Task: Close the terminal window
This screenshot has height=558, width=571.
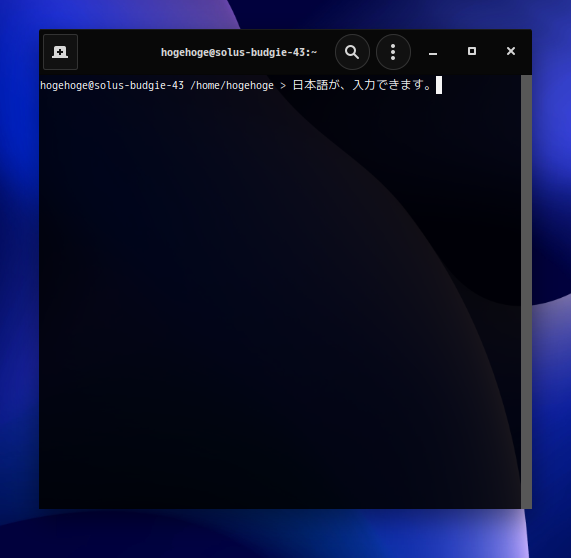Action: click(511, 51)
